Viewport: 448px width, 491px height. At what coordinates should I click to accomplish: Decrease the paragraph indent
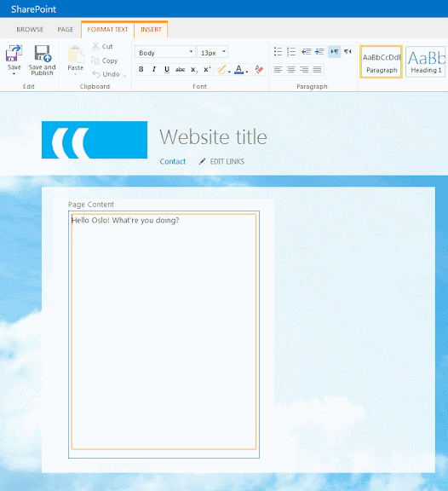tap(306, 52)
